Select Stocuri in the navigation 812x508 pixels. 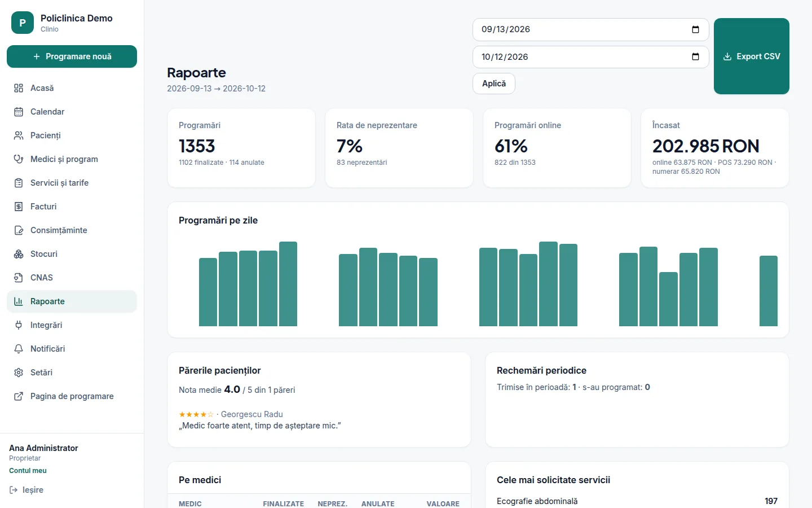(x=72, y=254)
